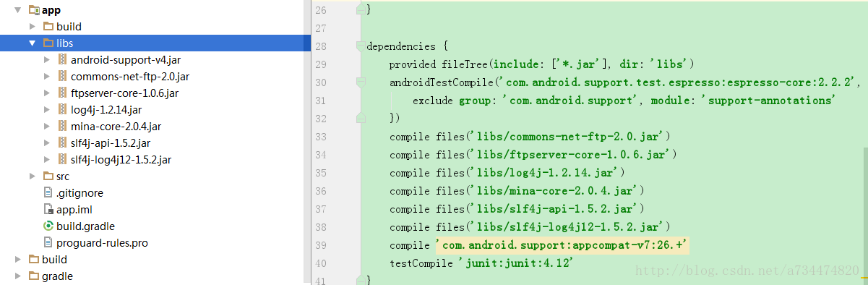Click compile files 'libs/mina-core-2.0.4.jar' line
Image resolution: width=868 pixels, height=285 pixels.
517,190
